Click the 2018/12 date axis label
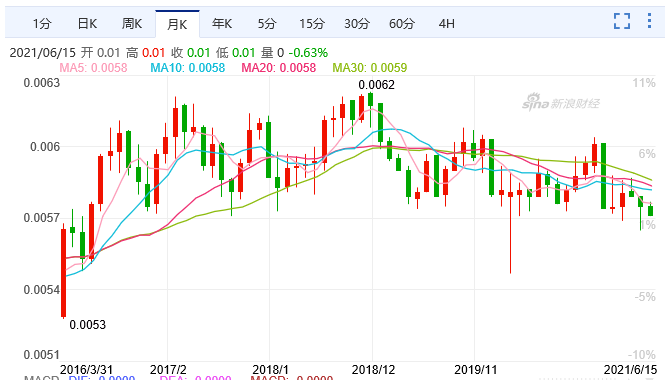 (x=373, y=370)
